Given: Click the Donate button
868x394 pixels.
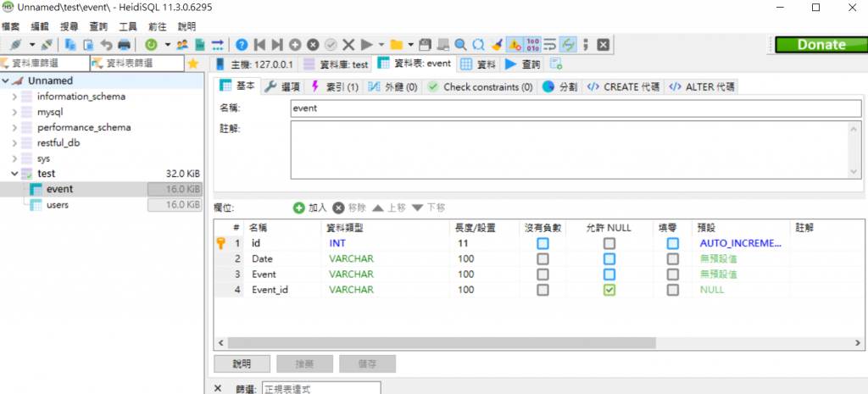Looking at the screenshot, I should [x=821, y=45].
